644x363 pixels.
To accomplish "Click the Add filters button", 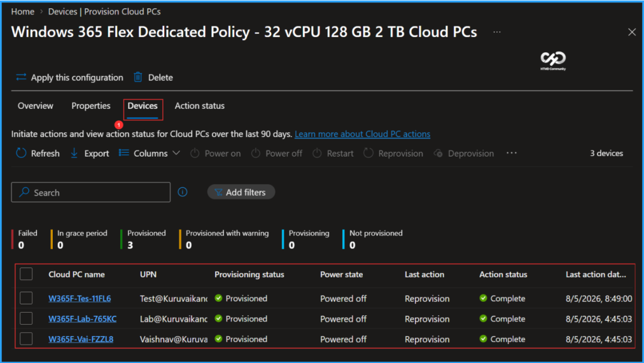I will coord(241,192).
